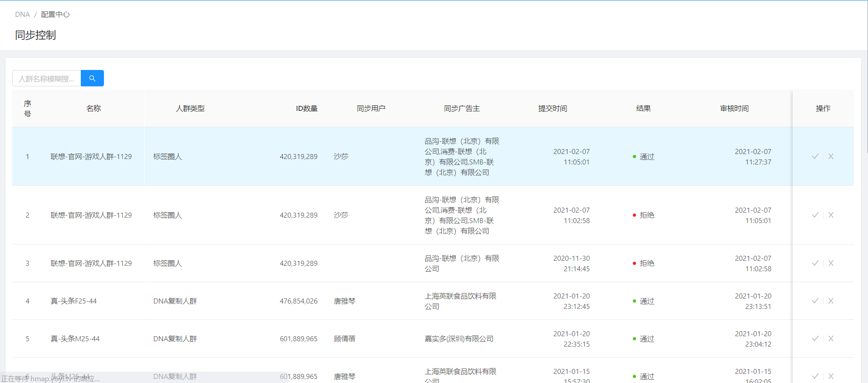Select row 5 真-头条M25-44 name cell
This screenshot has height=383, width=868.
[x=75, y=338]
